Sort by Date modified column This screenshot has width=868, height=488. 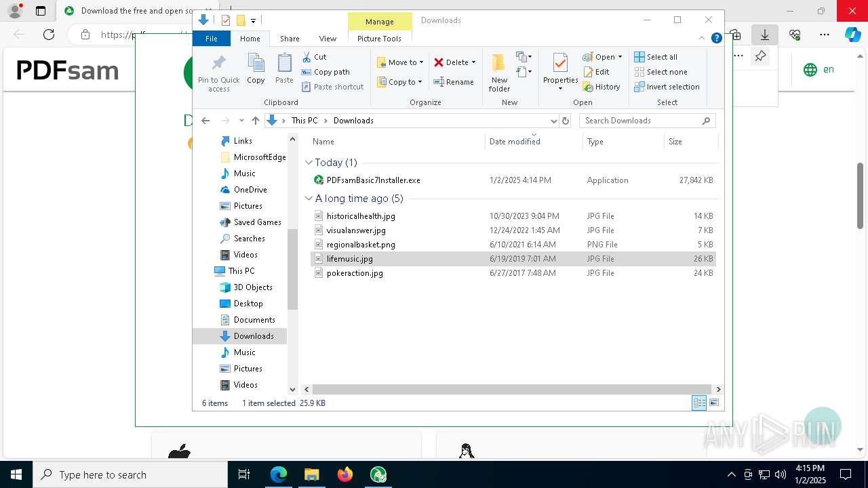534,142
